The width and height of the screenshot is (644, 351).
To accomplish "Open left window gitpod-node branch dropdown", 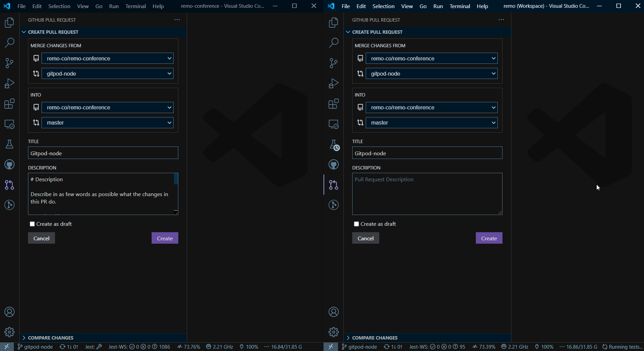I will [x=107, y=74].
